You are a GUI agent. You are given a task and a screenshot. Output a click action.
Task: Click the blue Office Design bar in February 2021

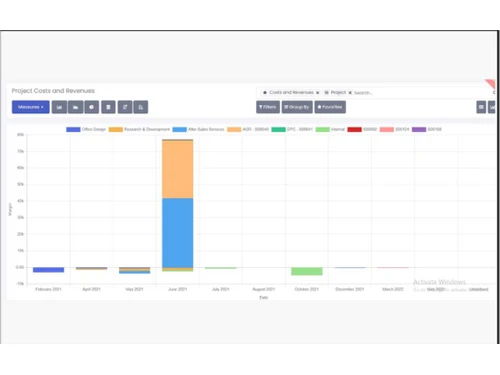pyautogui.click(x=49, y=270)
